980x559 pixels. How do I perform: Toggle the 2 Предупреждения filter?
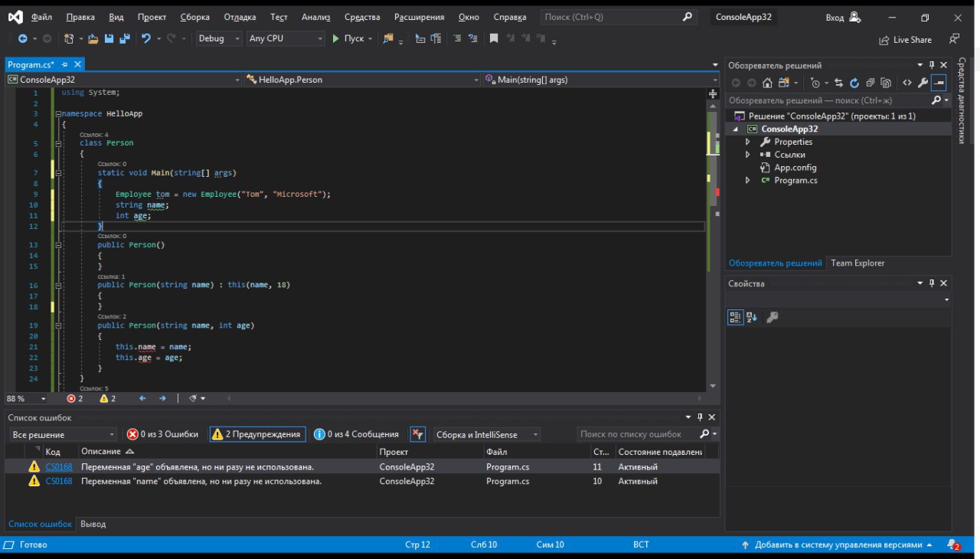pyautogui.click(x=257, y=434)
